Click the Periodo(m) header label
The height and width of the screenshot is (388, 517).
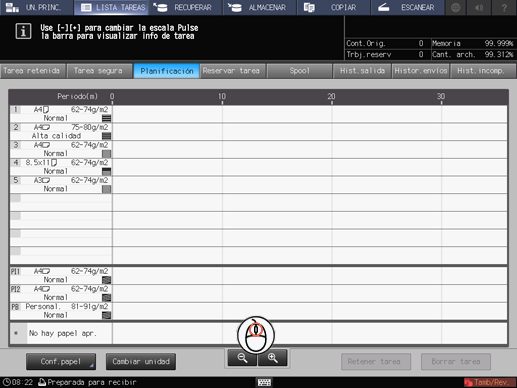pos(77,97)
